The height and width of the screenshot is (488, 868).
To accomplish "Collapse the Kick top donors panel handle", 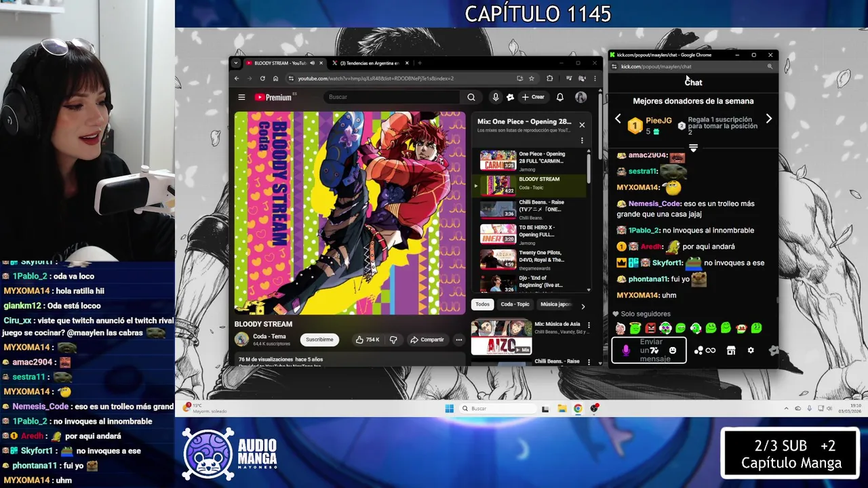I will [x=693, y=147].
